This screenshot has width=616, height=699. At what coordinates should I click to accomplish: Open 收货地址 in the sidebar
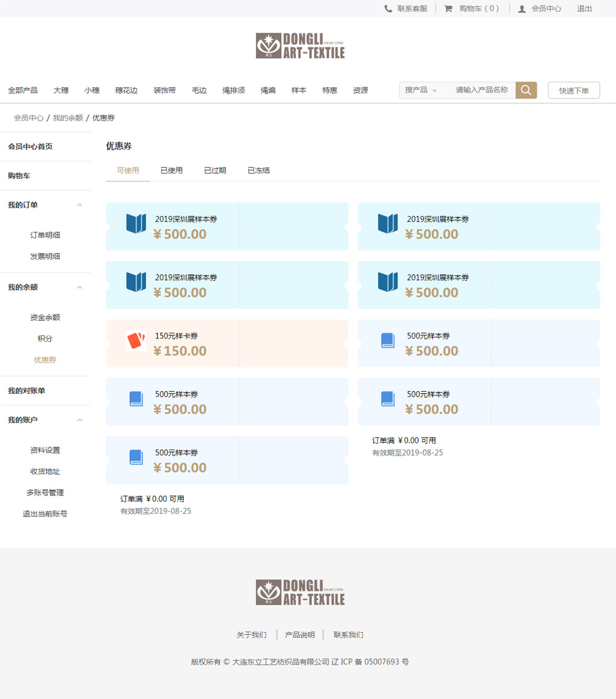point(45,471)
